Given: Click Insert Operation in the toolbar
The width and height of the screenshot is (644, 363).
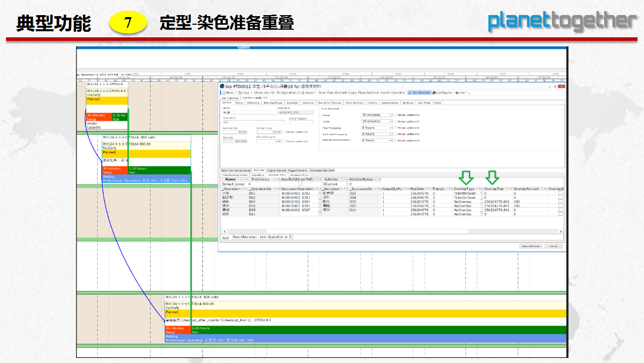Looking at the screenshot, I should 393,93.
